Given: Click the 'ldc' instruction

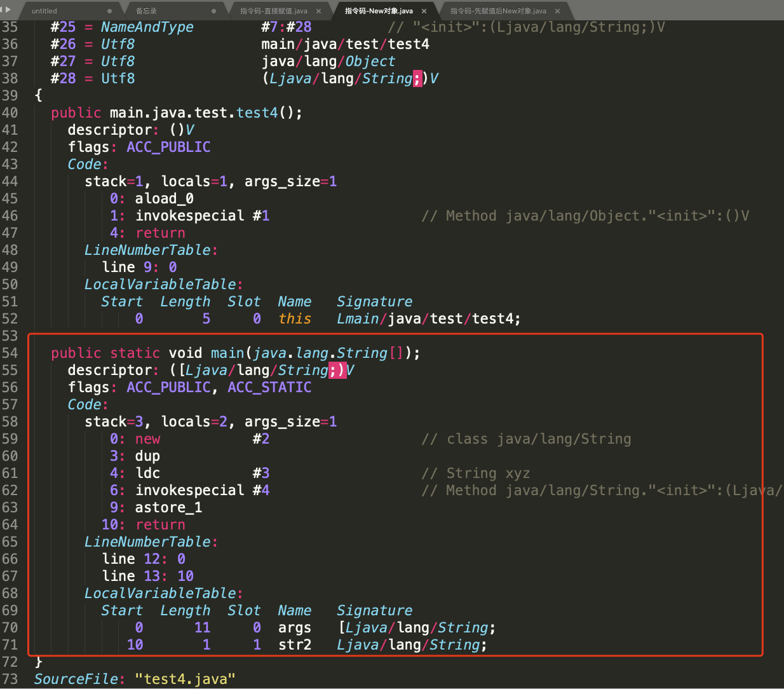Looking at the screenshot, I should coord(147,473).
